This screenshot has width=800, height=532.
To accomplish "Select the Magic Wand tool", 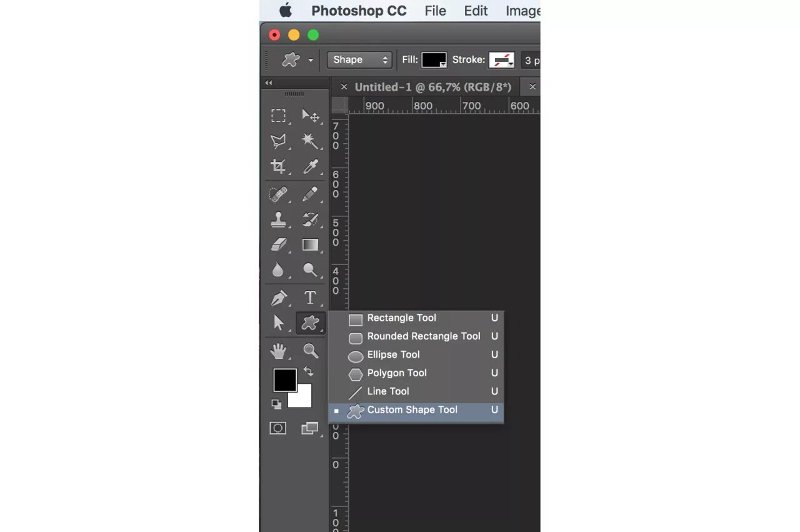I will [x=310, y=141].
